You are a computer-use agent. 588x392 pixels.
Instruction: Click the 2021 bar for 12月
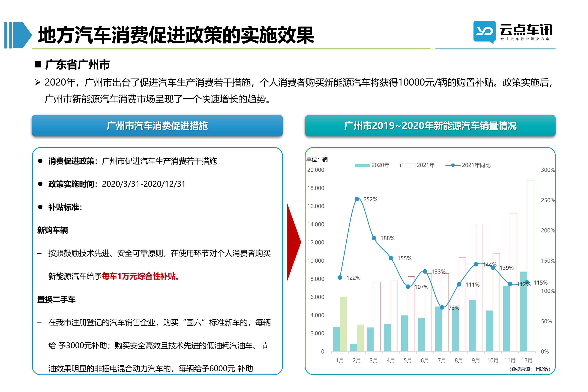[530, 266]
